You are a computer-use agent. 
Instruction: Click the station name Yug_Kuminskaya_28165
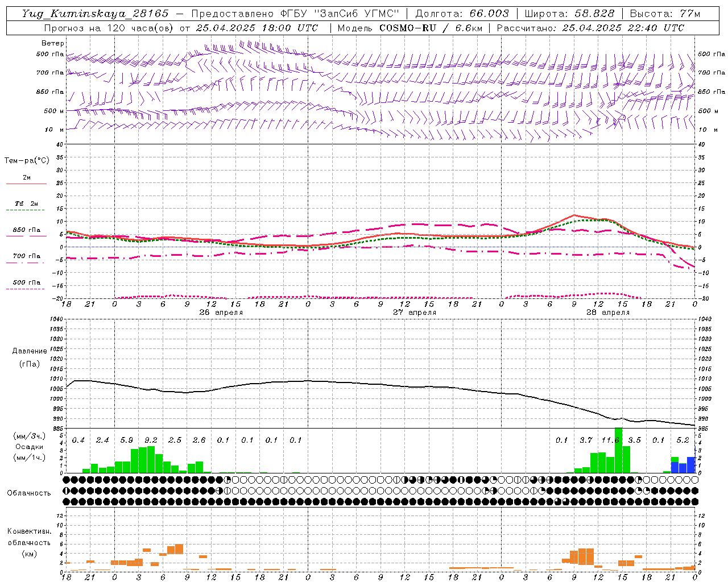tap(96, 14)
